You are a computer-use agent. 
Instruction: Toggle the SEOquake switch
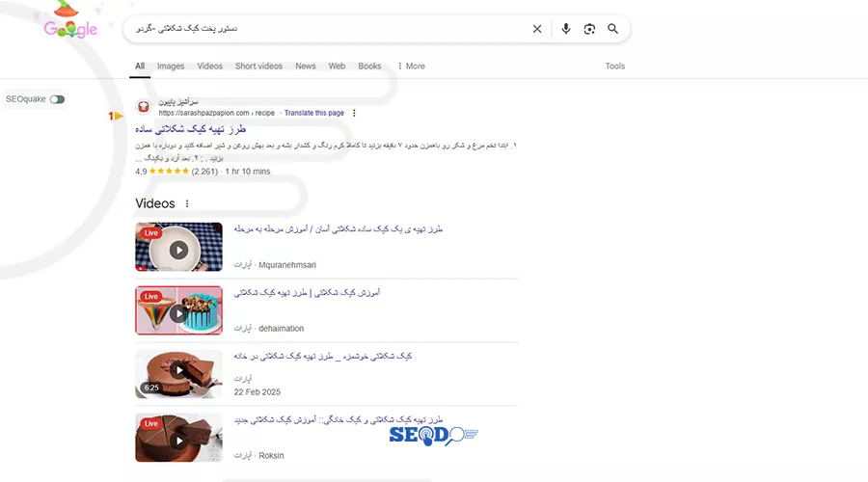pos(57,99)
